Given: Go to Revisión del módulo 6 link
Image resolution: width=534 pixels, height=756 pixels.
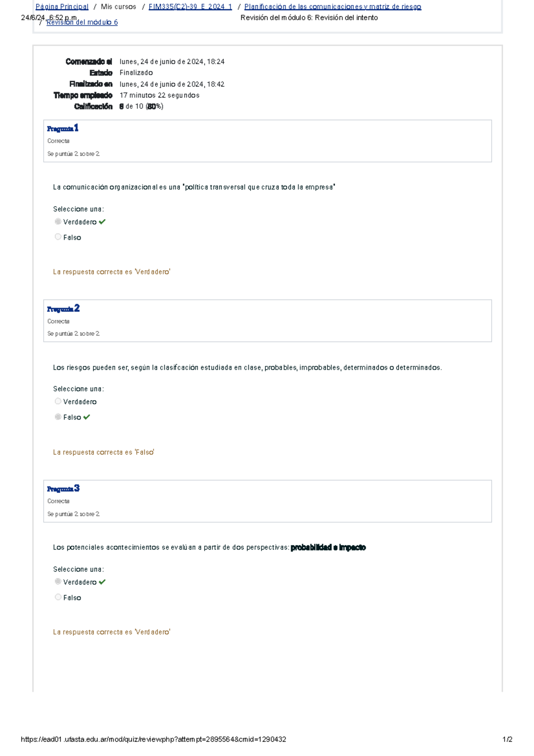Looking at the screenshot, I should click(82, 22).
